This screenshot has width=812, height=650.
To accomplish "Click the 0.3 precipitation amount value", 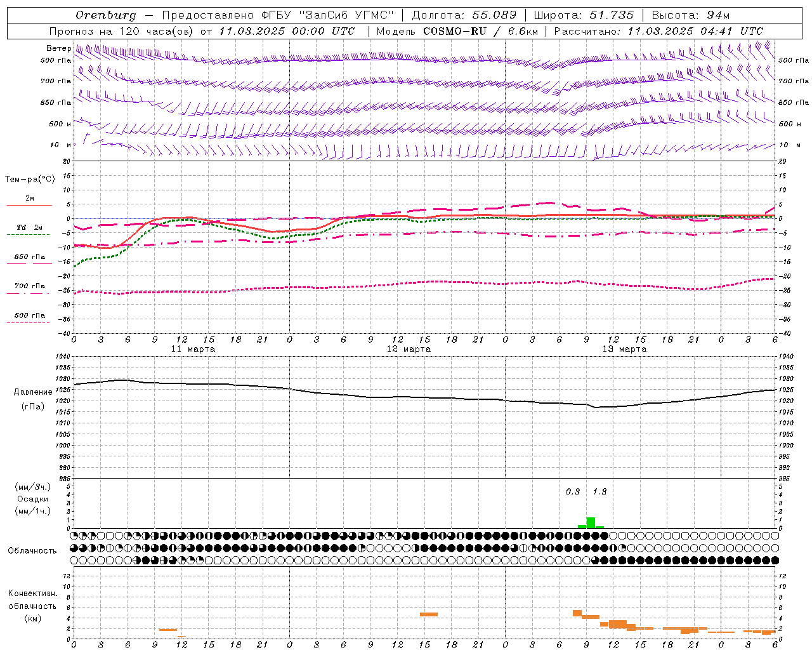I will click(573, 491).
